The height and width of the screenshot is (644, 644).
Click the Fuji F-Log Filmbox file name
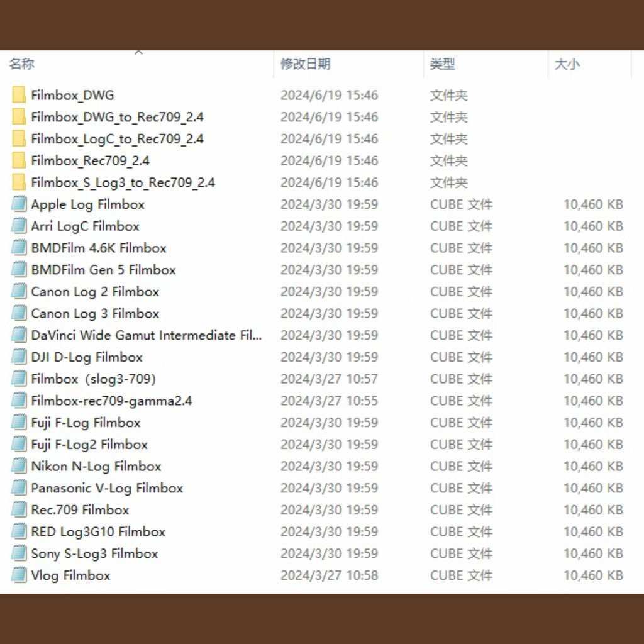[86, 422]
